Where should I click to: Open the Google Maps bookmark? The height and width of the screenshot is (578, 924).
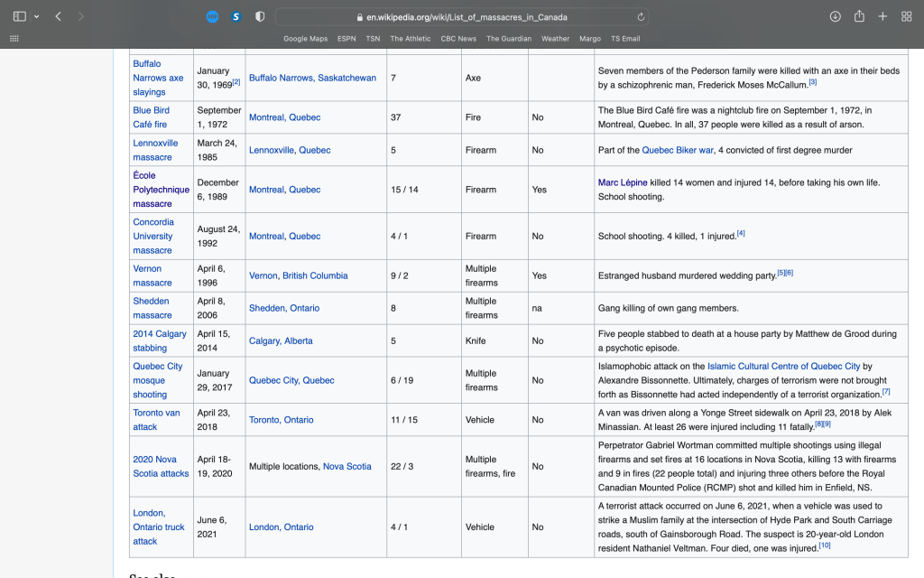tap(305, 39)
